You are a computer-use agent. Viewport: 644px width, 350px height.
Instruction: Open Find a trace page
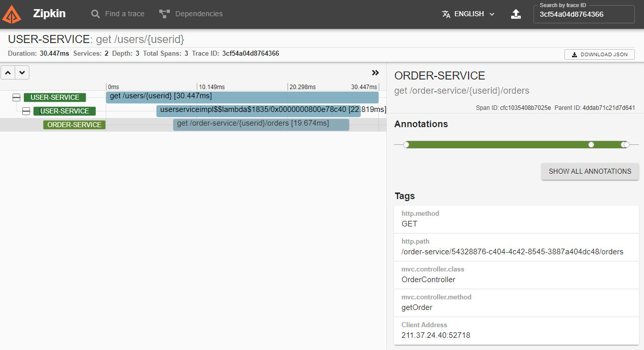(x=118, y=14)
